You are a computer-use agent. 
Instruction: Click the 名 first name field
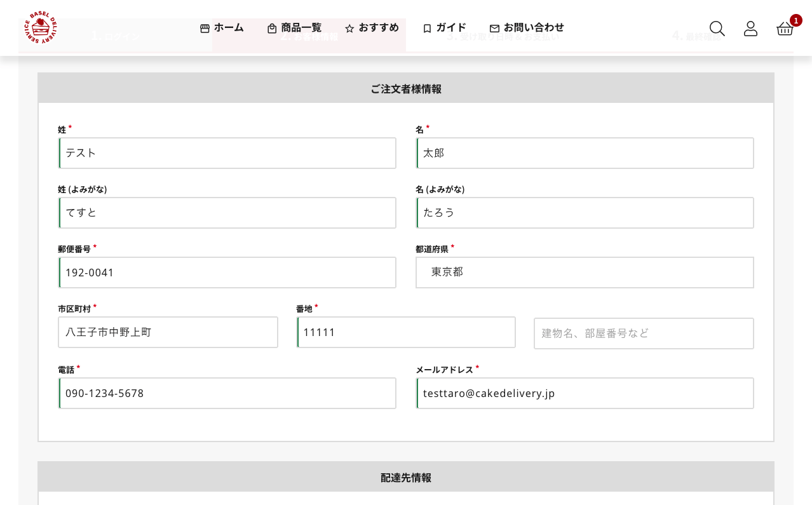[x=585, y=153]
